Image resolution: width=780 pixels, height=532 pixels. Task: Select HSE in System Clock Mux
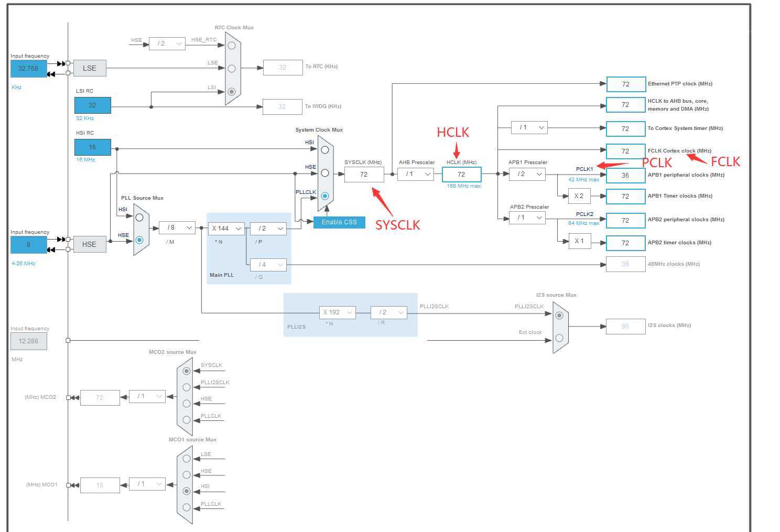point(325,173)
